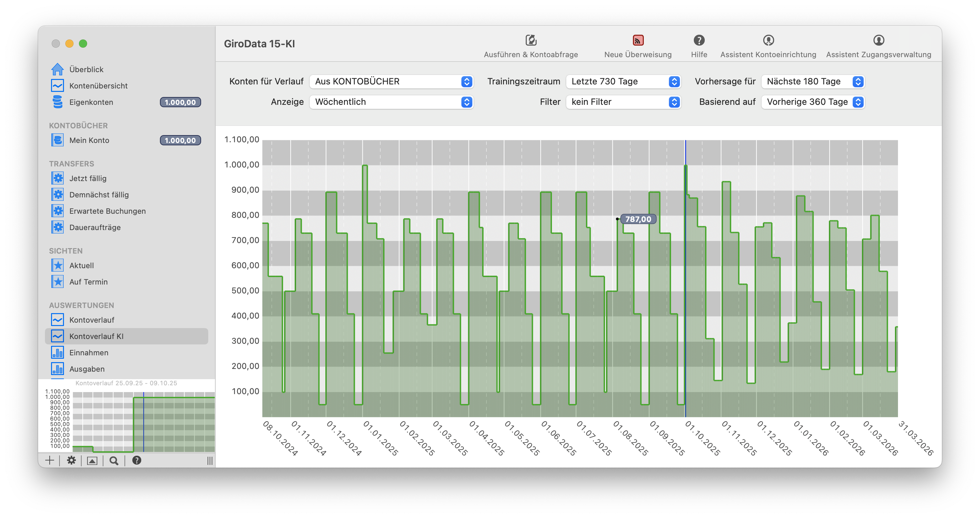Launch Assistent Kontoeinrichtung
Screen dimensions: 980x518
pos(768,41)
